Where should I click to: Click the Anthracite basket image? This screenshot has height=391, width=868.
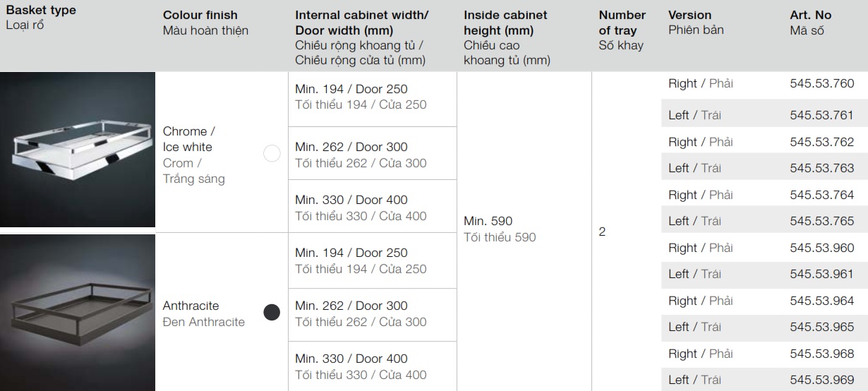tap(78, 312)
